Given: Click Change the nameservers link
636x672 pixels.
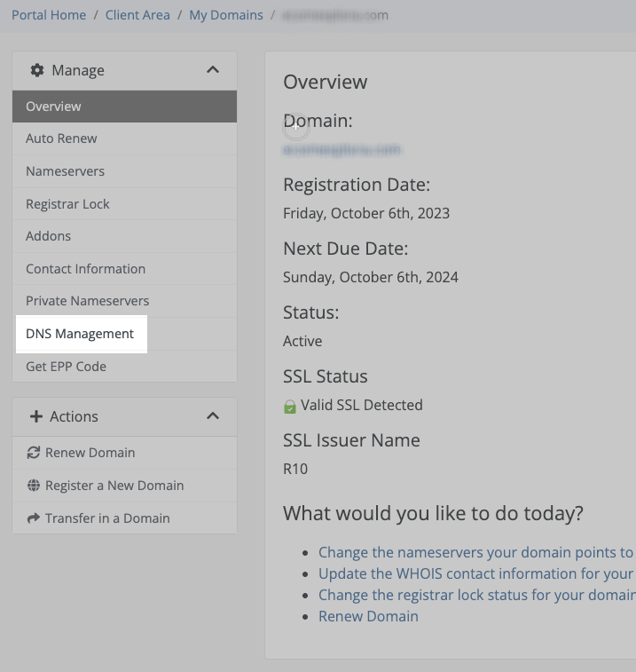Looking at the screenshot, I should (475, 552).
